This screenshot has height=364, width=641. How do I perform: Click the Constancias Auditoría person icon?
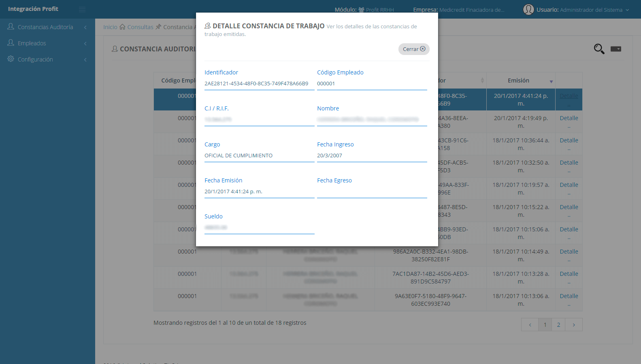(11, 26)
